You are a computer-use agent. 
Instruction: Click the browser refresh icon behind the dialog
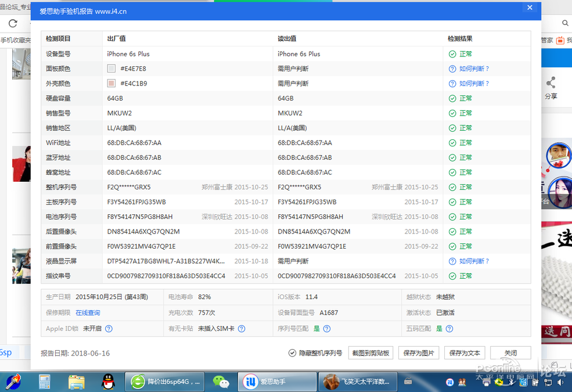tap(13, 24)
